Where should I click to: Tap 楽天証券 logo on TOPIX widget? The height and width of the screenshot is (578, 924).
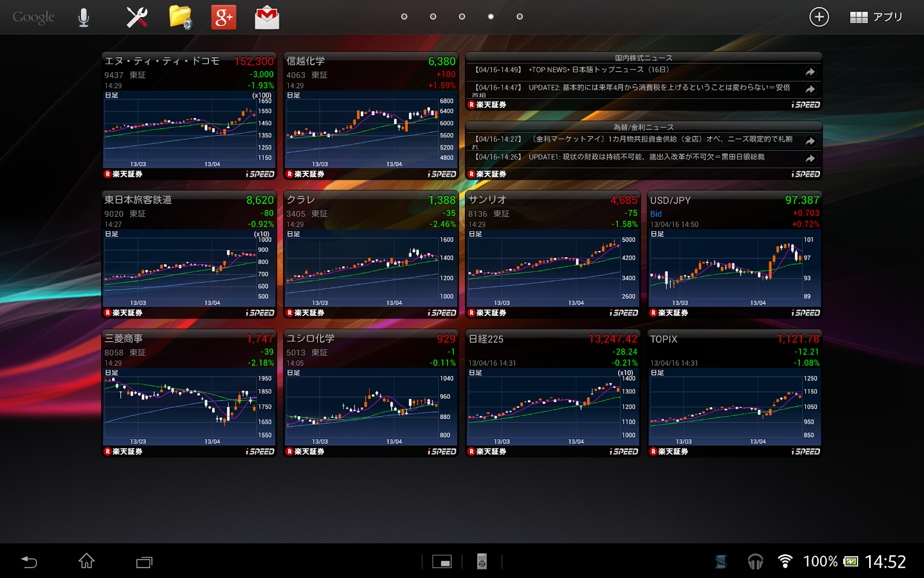pos(669,451)
